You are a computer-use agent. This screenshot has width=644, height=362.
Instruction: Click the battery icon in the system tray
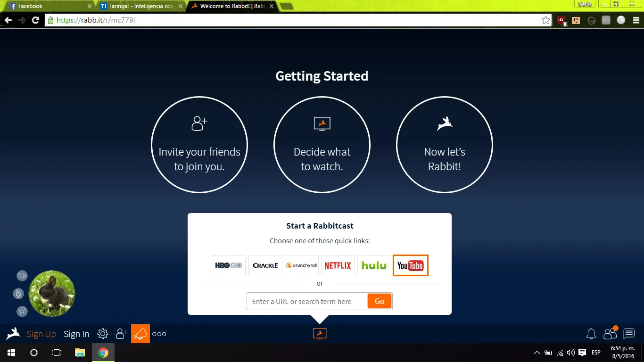(x=548, y=353)
